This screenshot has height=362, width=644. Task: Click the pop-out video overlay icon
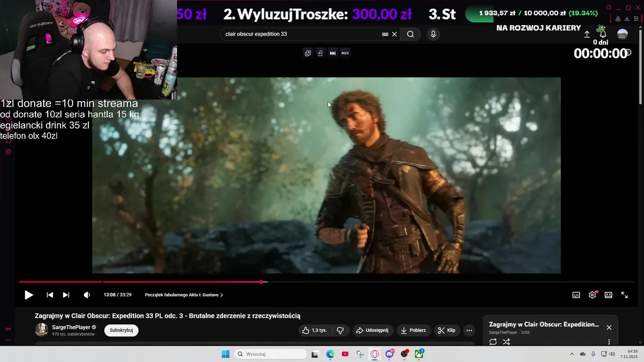coord(308,53)
